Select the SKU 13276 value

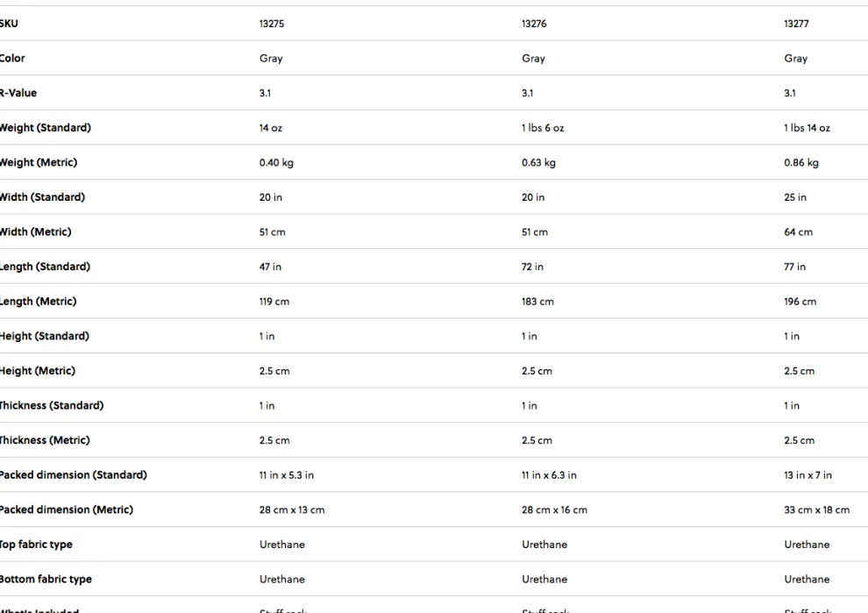pyautogui.click(x=534, y=24)
